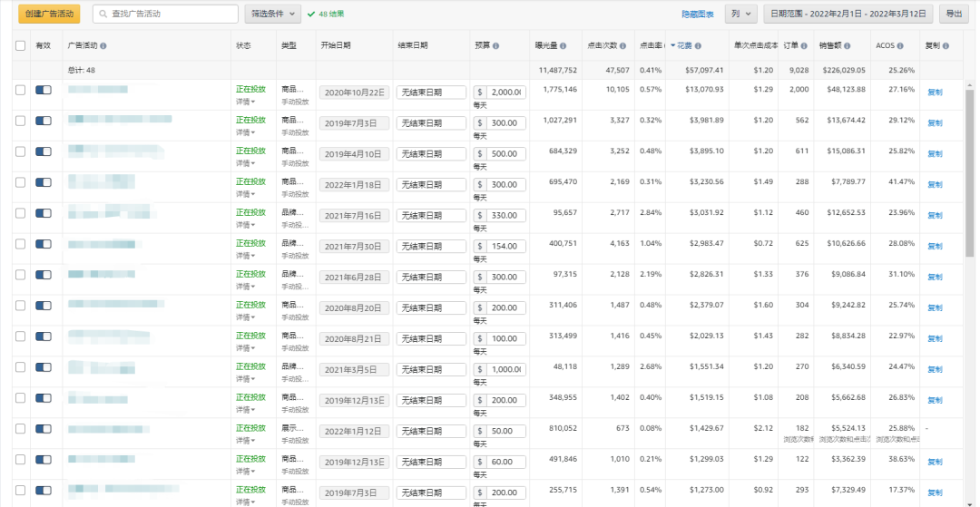Click info icon next to 点击次数 header
Viewport: 980px width, 507px height.
[x=624, y=46]
